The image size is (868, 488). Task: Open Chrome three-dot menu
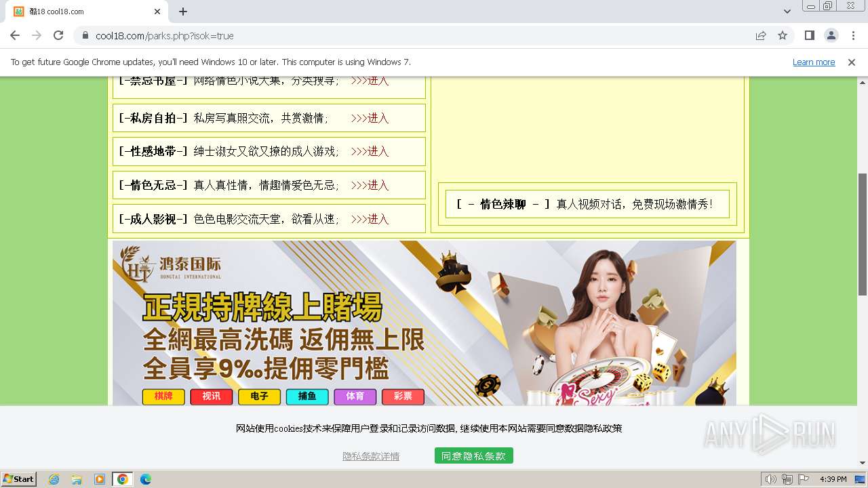coord(852,35)
